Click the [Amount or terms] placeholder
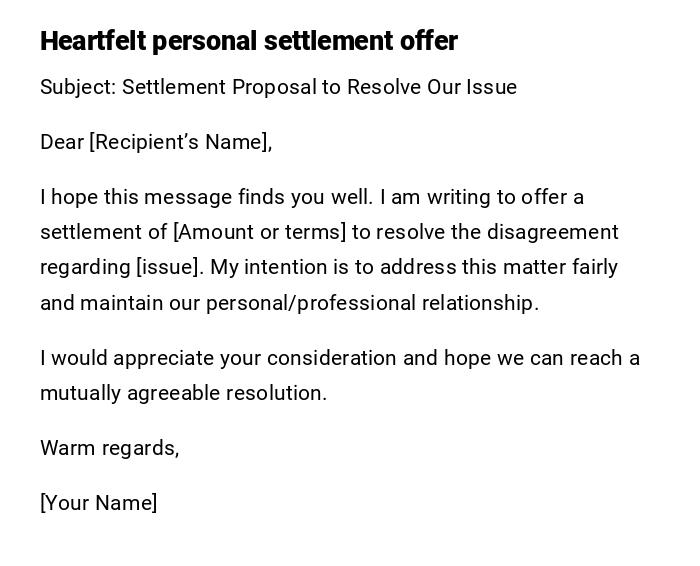 click(259, 232)
